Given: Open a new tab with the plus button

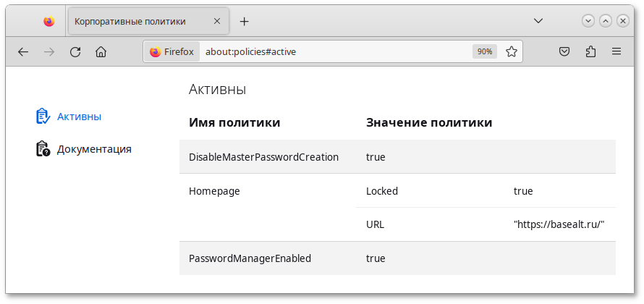Looking at the screenshot, I should click(x=245, y=22).
